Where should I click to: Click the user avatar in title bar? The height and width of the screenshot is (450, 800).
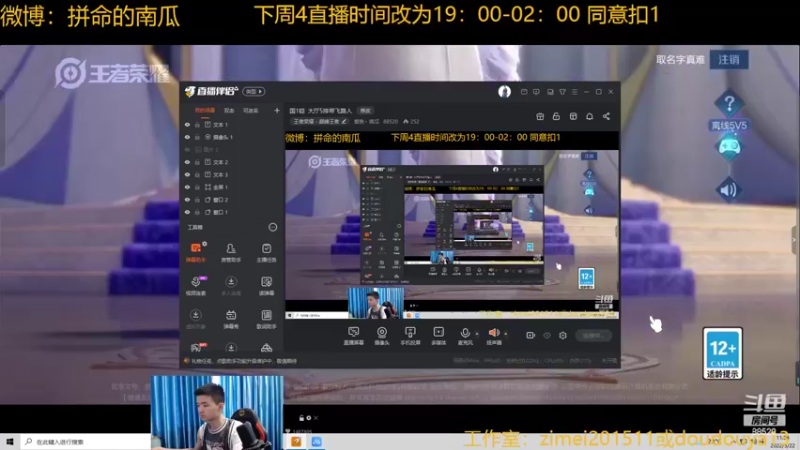click(x=504, y=91)
